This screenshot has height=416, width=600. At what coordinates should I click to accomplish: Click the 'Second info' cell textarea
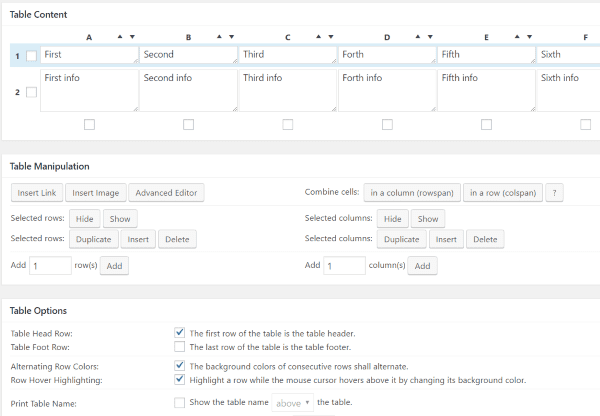coord(188,89)
